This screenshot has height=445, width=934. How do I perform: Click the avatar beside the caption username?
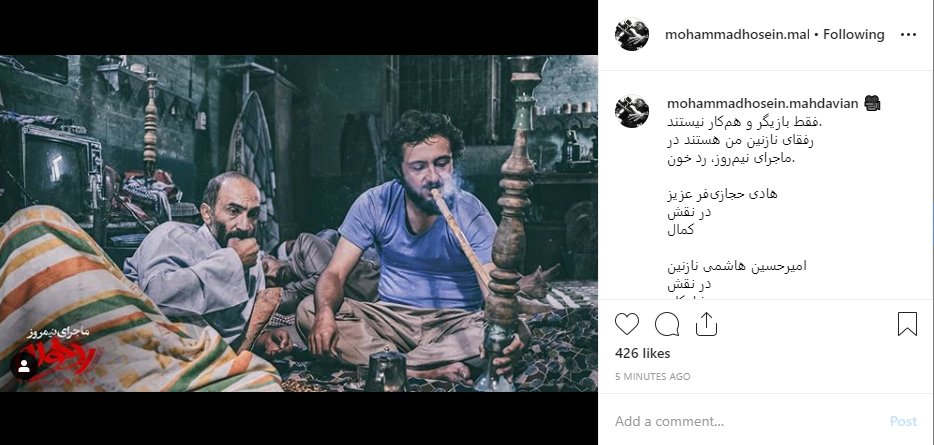[x=631, y=111]
